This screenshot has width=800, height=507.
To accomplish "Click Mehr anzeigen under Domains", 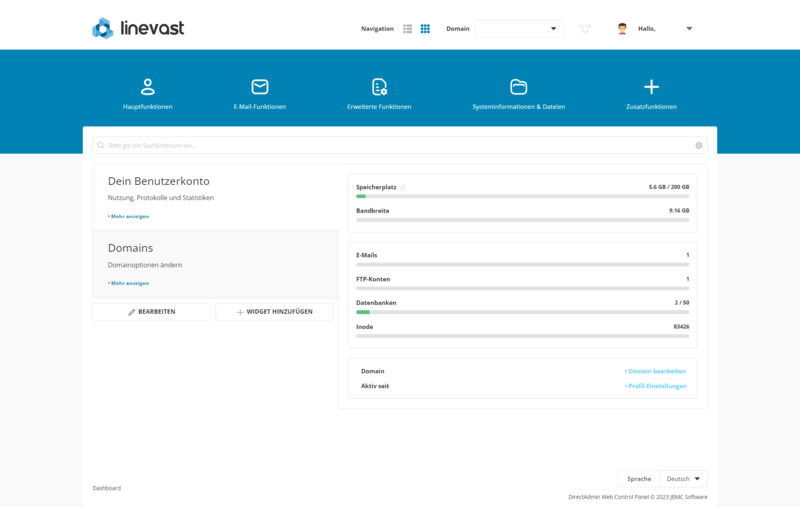I will point(129,283).
